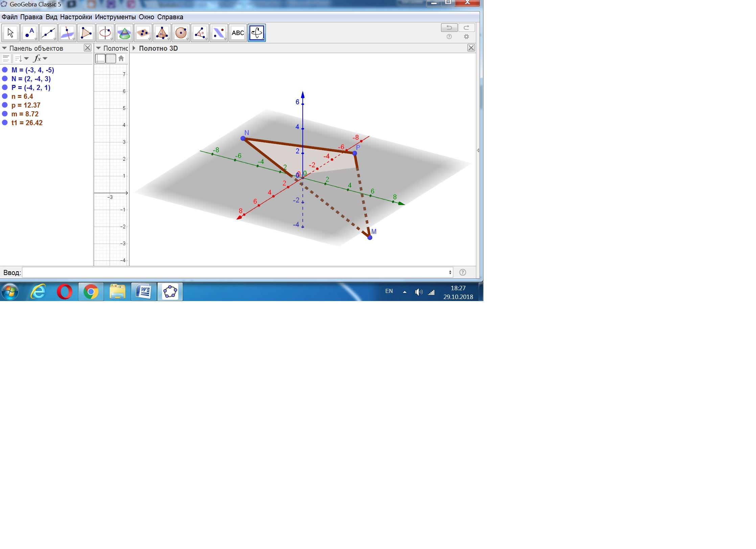Select the Angle tool
756x549 pixels.
[200, 33]
